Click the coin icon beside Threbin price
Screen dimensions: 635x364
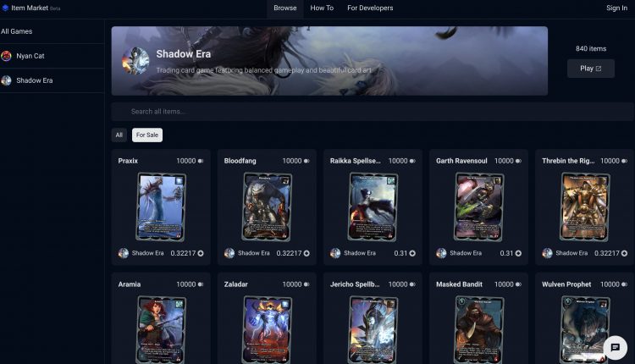[x=625, y=253]
